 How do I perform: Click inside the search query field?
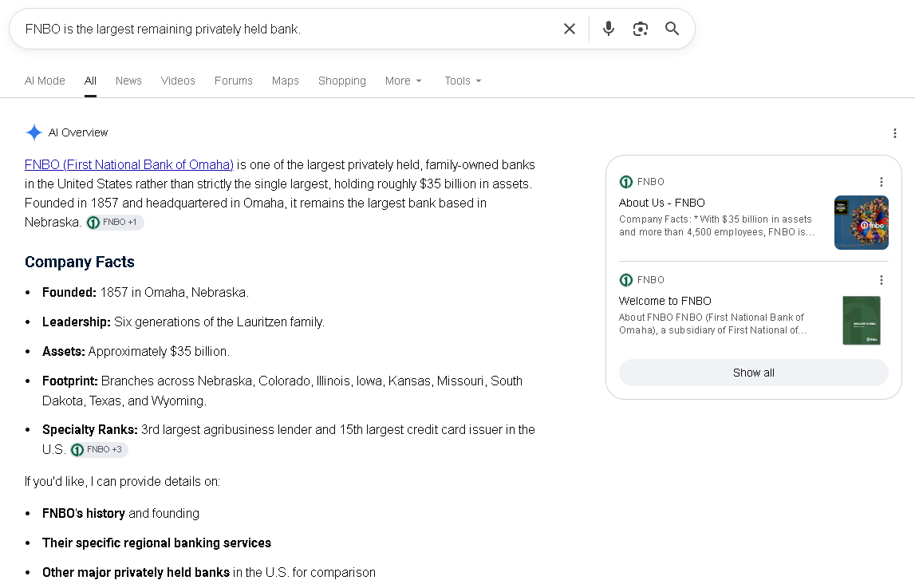(286, 29)
